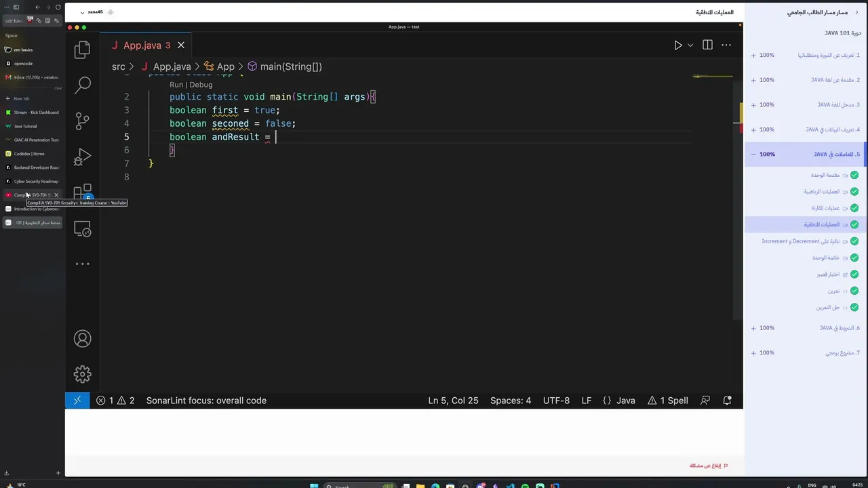Image resolution: width=868 pixels, height=488 pixels.
Task: Go back in the browser
Action: point(37,7)
